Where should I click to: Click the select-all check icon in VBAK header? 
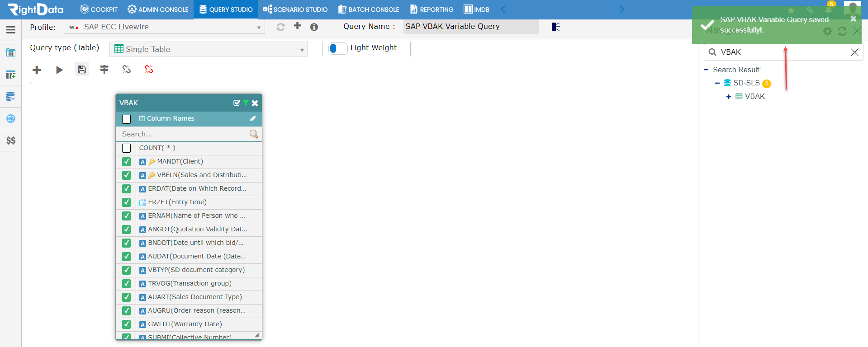[x=237, y=103]
